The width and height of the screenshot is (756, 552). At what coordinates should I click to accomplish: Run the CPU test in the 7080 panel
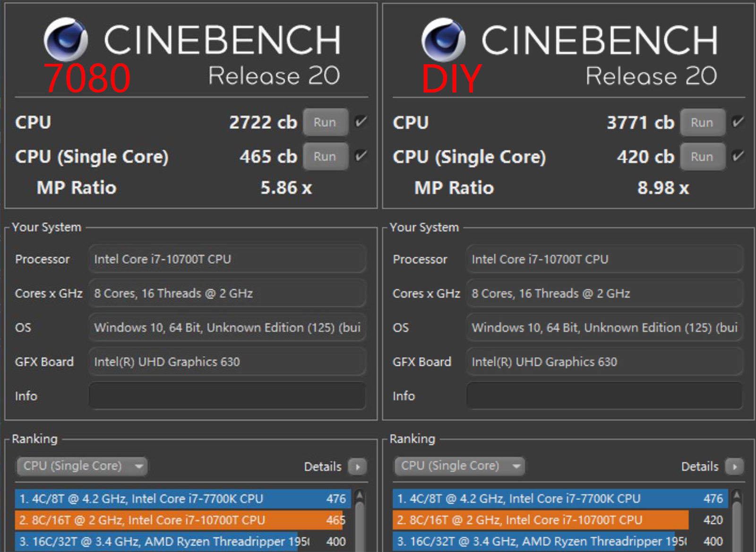pos(325,122)
